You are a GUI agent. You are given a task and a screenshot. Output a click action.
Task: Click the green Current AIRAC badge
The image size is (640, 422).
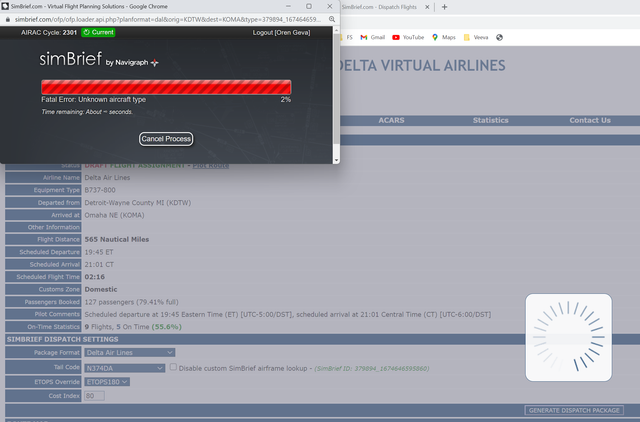98,32
